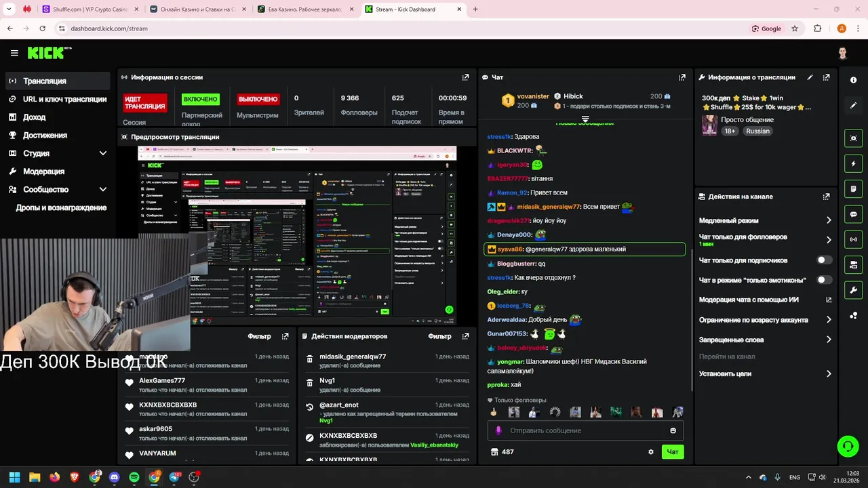Toggle the chat bubble widget in right toolbar
Viewport: 868px width, 488px height.
tap(853, 214)
